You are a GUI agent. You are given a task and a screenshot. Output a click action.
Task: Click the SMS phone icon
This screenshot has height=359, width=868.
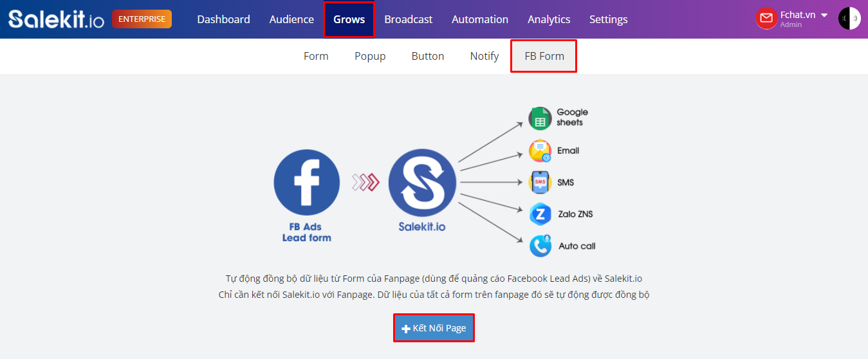coord(540,182)
